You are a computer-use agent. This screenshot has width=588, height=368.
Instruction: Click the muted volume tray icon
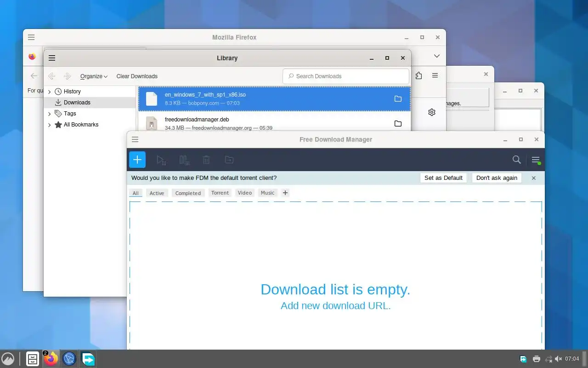click(558, 359)
